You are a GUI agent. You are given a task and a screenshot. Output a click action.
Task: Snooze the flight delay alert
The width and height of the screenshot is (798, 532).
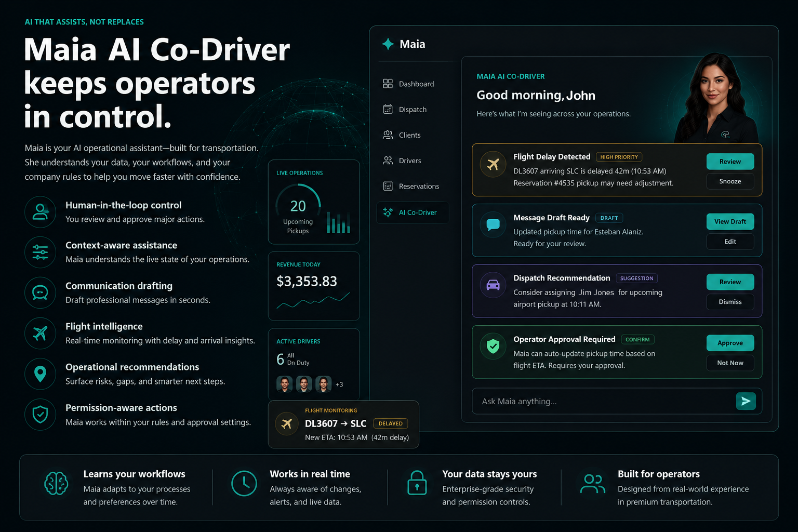click(x=730, y=181)
